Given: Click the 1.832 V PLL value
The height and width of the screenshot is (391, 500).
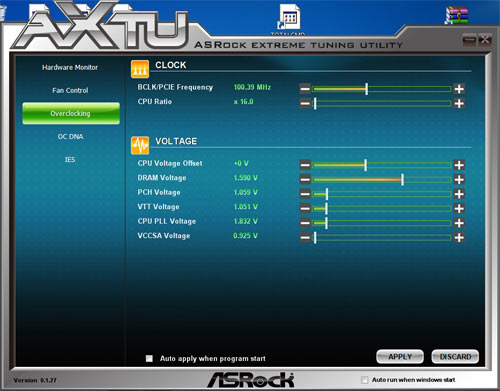Looking at the screenshot, I should [246, 221].
